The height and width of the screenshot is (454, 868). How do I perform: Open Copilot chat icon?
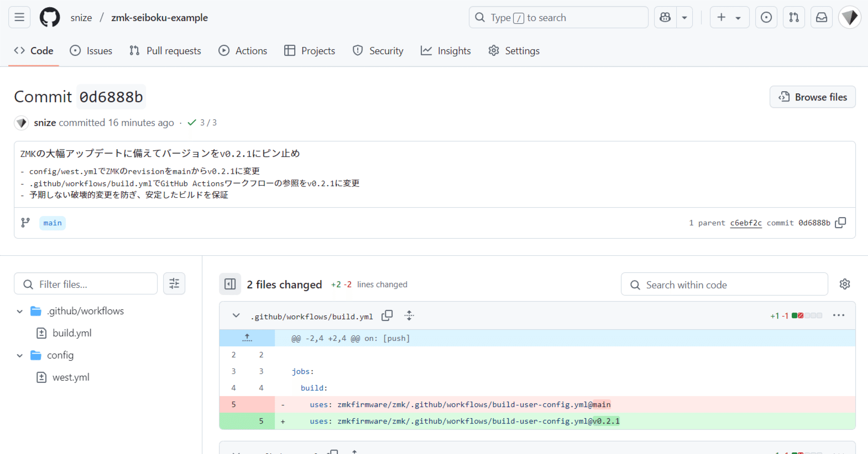pyautogui.click(x=666, y=18)
